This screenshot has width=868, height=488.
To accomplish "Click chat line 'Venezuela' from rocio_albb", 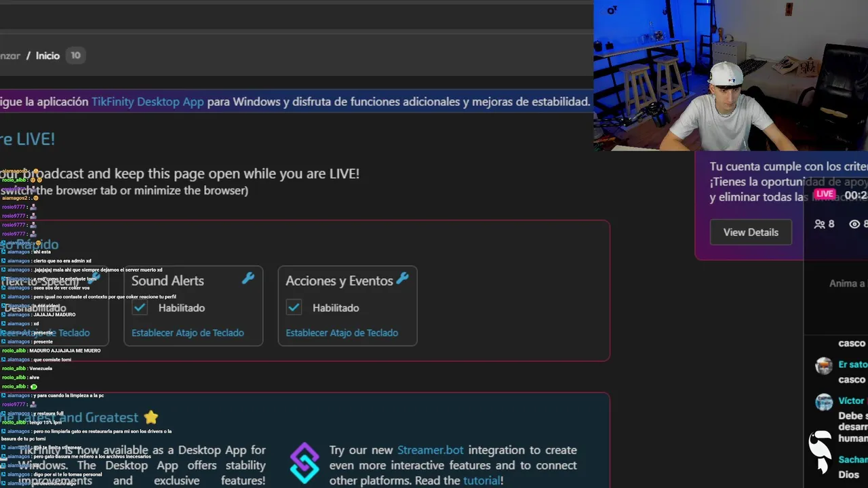I will [41, 369].
